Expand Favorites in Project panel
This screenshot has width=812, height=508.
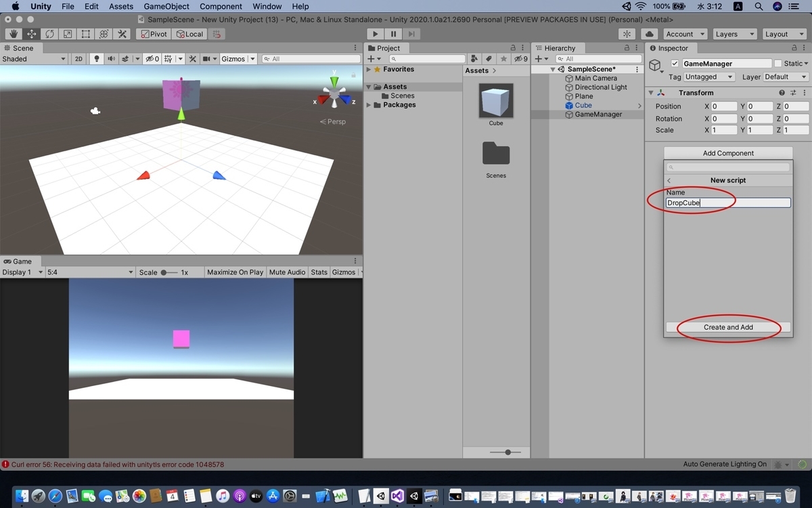click(x=369, y=70)
